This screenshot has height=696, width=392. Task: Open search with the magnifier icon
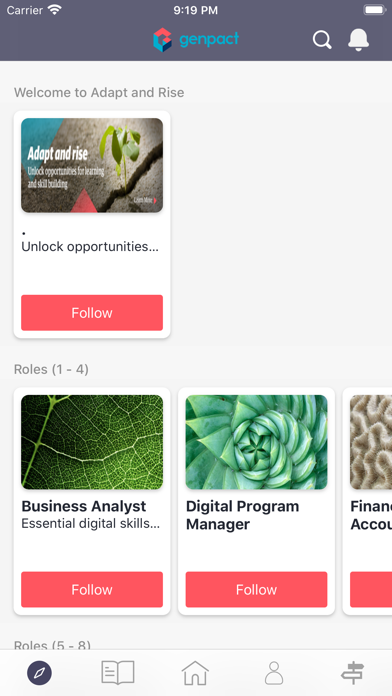[x=322, y=40]
